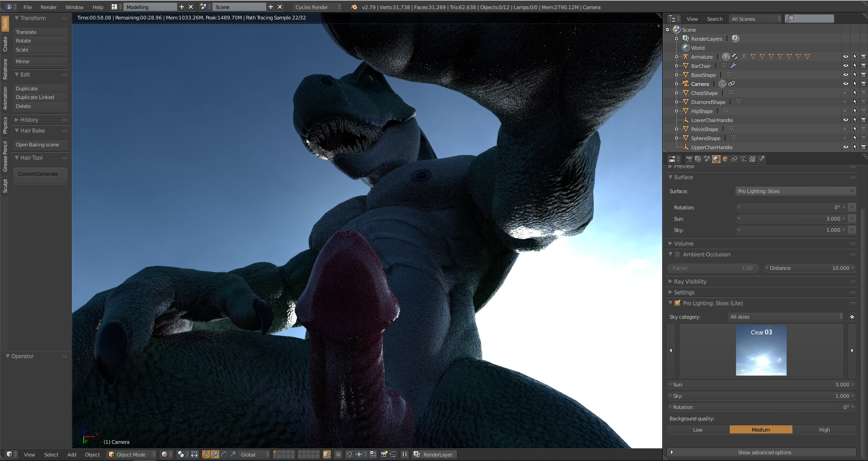Disable Pro Lighting: Skies (Lite) checkbox
Screen dimensions: 868x461
(x=677, y=303)
